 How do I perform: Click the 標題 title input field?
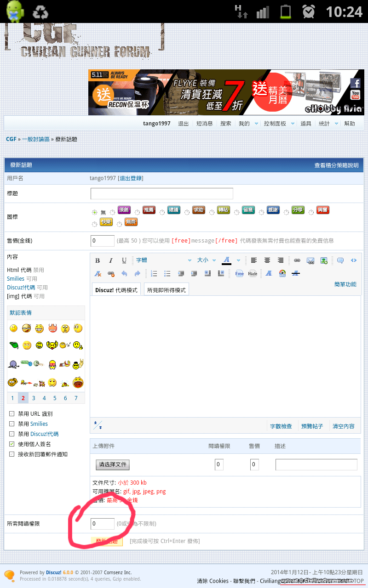pyautogui.click(x=162, y=193)
